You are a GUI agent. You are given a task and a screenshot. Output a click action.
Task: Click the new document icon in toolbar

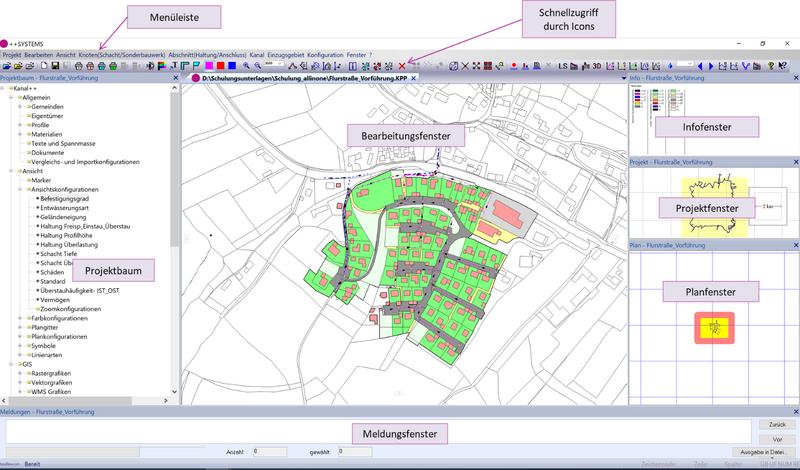[44, 66]
